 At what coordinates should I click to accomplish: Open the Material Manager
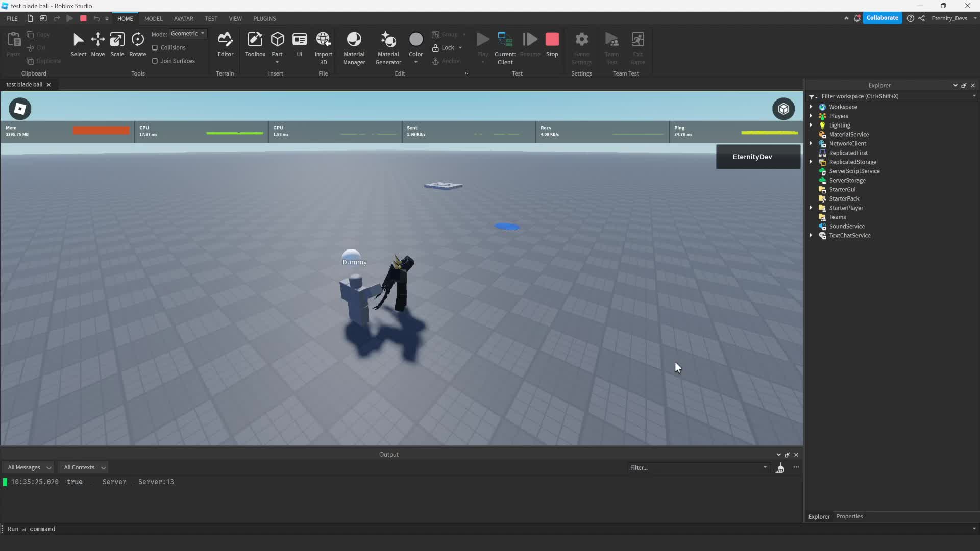(354, 48)
